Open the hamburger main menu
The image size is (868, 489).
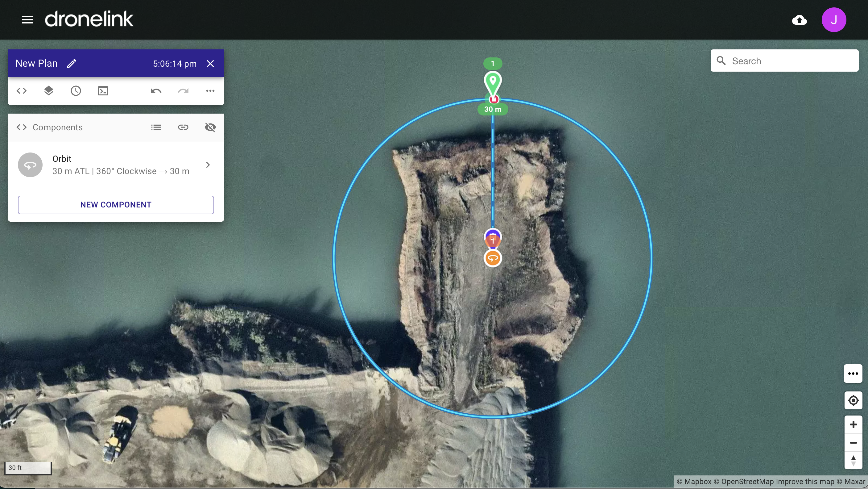28,20
